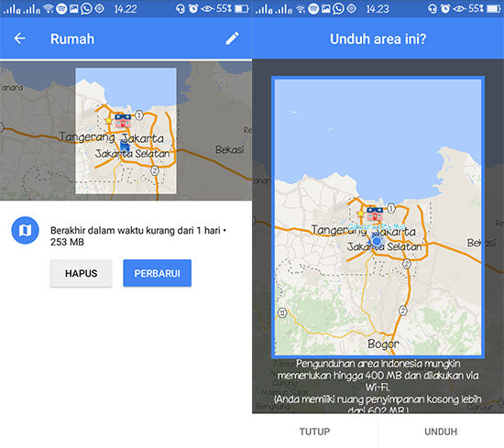Tap TUTUP to close download dialog
The image size is (504, 448).
pyautogui.click(x=314, y=432)
